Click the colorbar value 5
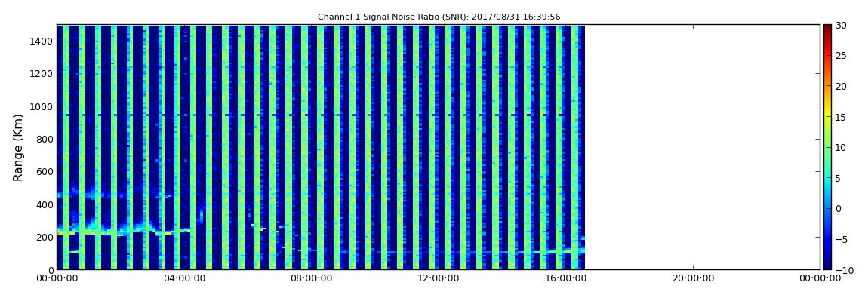Image resolution: width=868 pixels, height=307 pixels. tap(839, 178)
